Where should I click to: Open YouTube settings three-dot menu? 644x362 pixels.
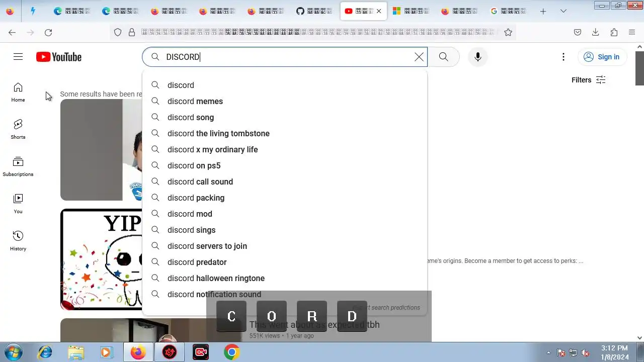[x=563, y=57]
